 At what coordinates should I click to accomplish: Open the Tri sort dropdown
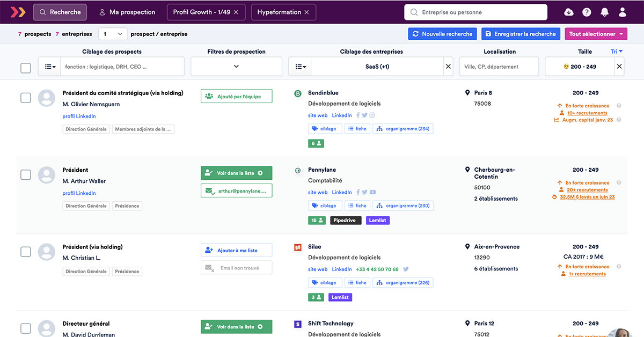coord(617,52)
